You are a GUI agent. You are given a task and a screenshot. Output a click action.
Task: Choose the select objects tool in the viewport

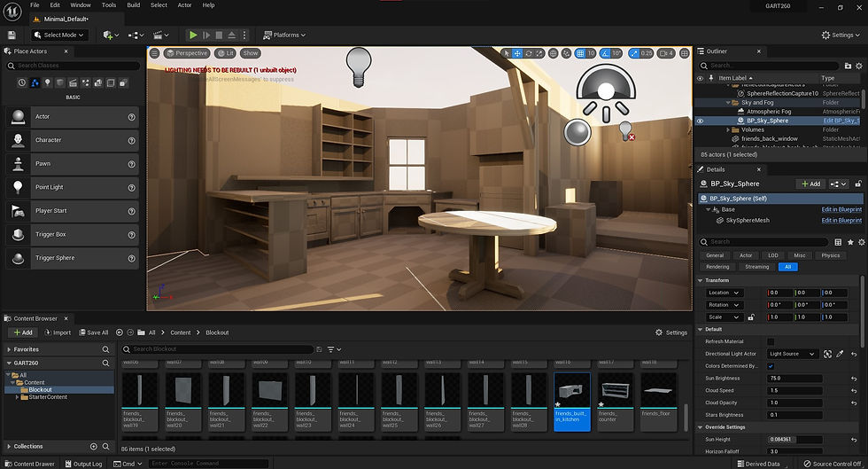point(506,53)
